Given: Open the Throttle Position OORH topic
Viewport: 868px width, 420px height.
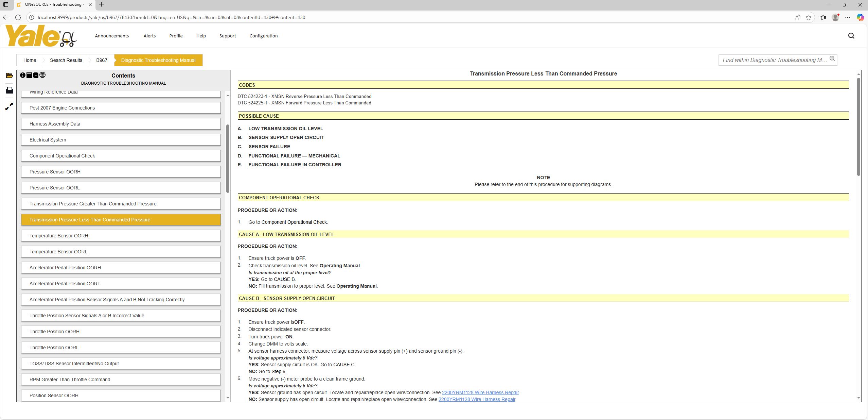Looking at the screenshot, I should pos(121,331).
